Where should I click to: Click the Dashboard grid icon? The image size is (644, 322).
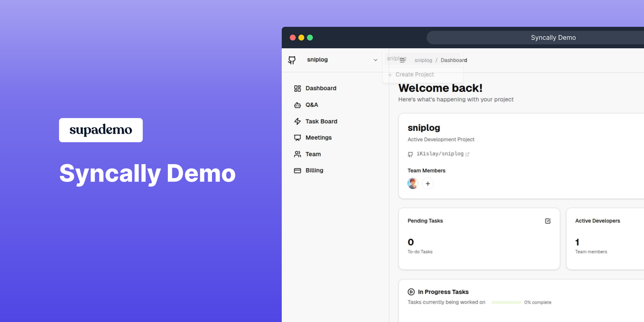(297, 89)
